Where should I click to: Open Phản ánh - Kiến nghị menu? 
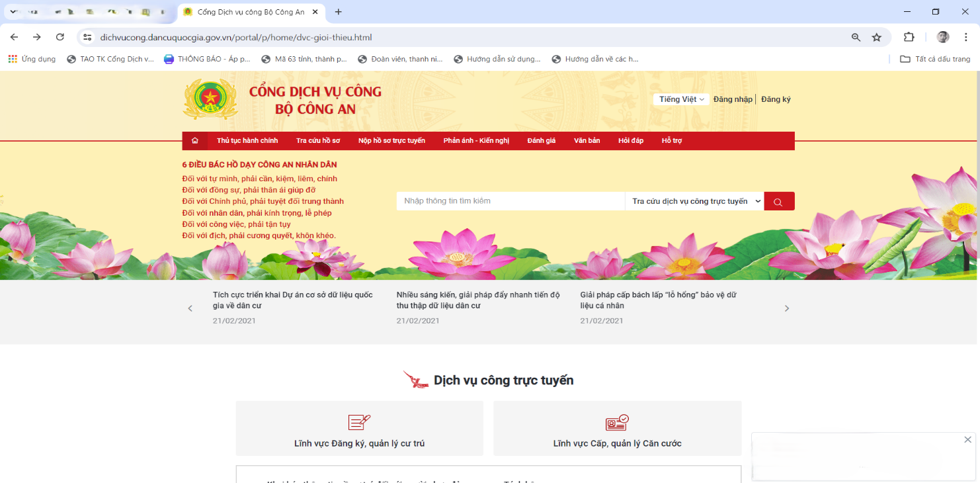(476, 141)
